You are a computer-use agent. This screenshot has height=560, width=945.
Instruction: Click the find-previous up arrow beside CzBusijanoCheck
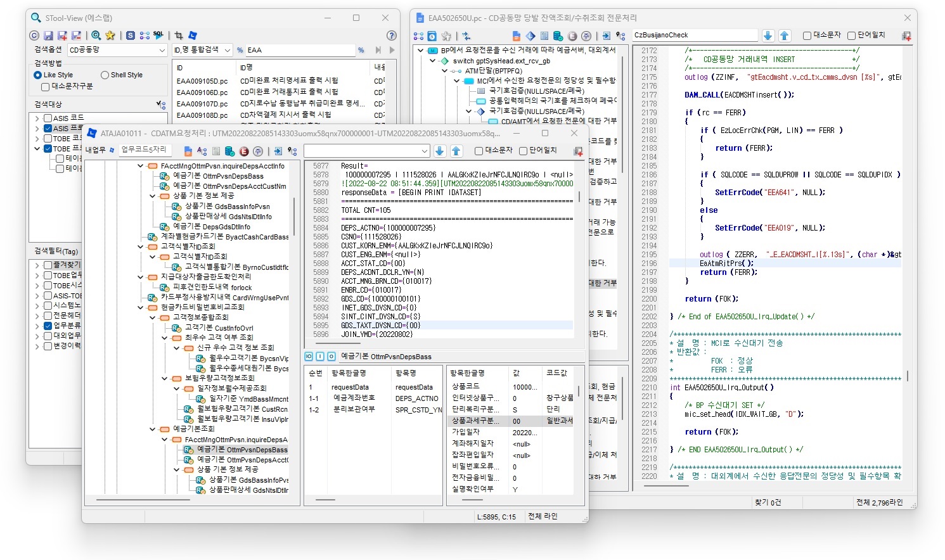[785, 35]
